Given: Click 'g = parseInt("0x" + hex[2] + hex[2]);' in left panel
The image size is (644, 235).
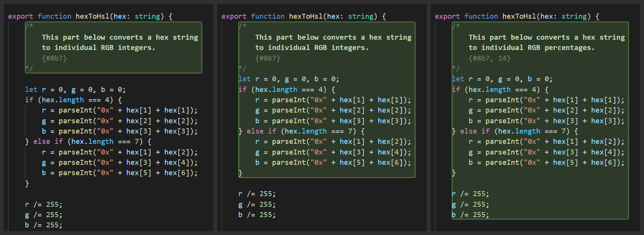Looking at the screenshot, I should 120,121.
